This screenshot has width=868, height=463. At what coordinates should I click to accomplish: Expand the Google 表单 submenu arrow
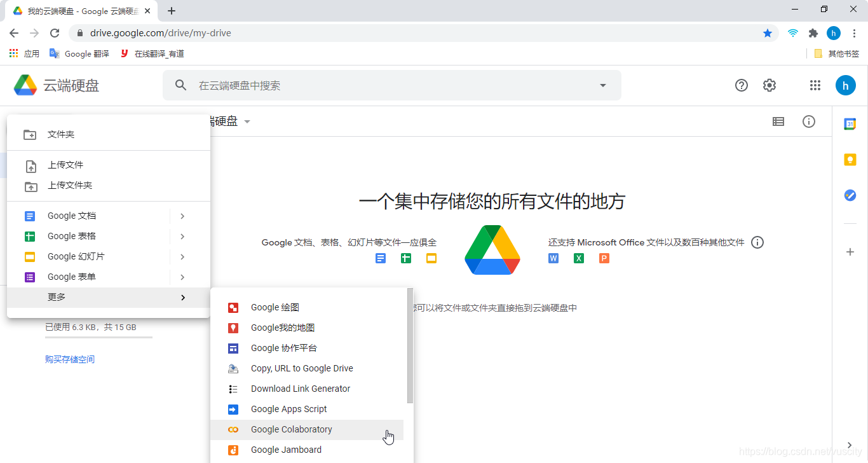[182, 277]
